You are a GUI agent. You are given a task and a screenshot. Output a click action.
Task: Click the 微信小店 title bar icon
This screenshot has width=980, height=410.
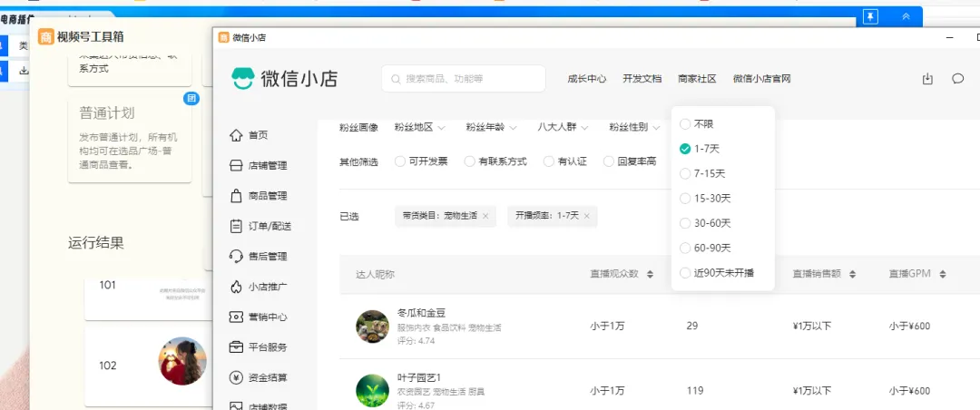coord(223,37)
